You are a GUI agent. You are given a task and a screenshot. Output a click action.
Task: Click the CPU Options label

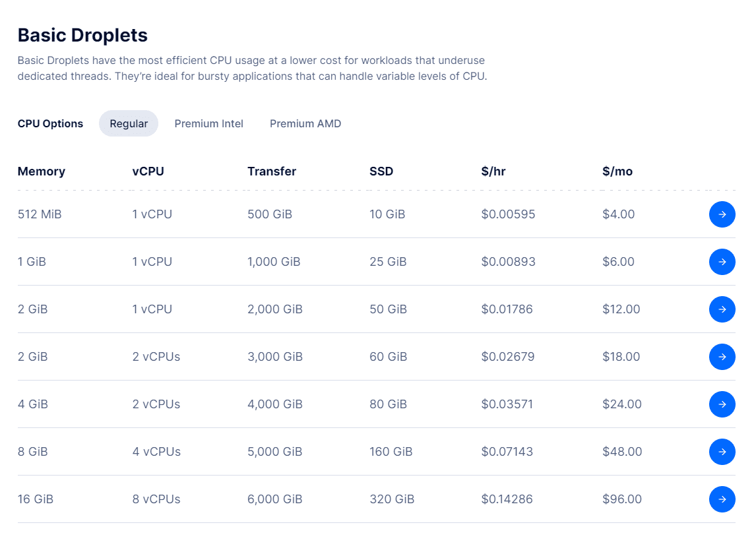point(50,123)
